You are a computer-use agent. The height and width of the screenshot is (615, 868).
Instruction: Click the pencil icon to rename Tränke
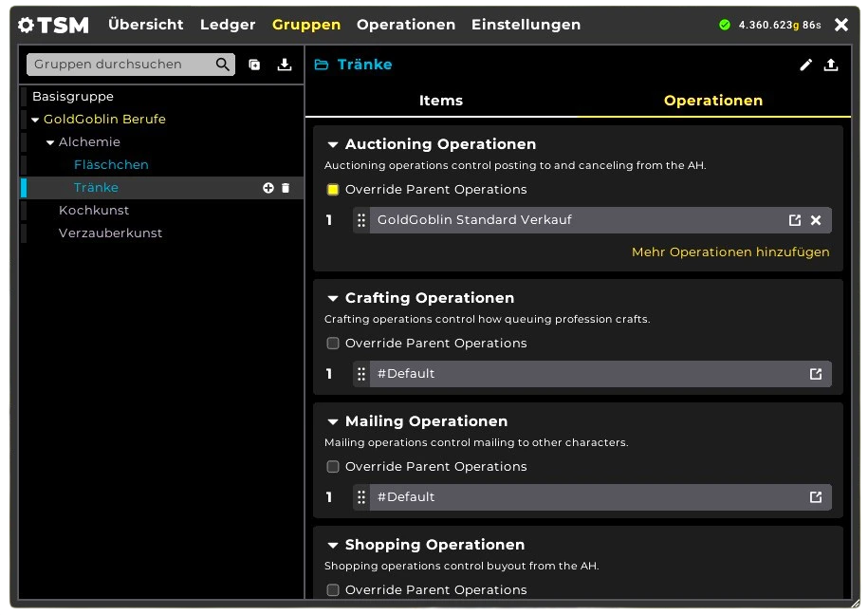click(x=806, y=65)
